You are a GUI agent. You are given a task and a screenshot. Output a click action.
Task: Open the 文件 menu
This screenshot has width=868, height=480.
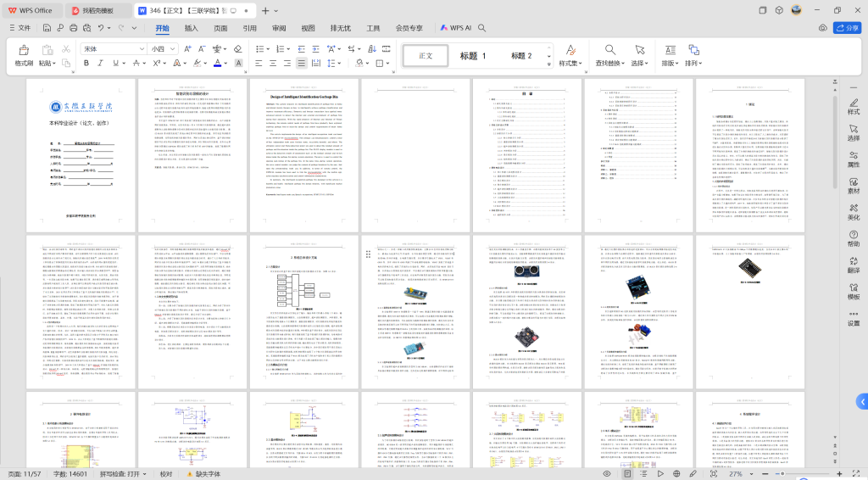[20, 28]
